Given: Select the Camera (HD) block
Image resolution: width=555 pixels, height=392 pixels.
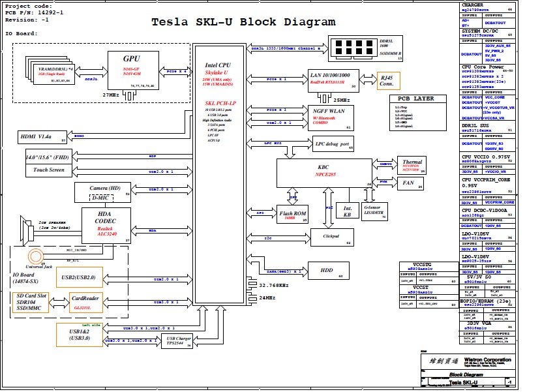Looking at the screenshot, I should 102,192.
